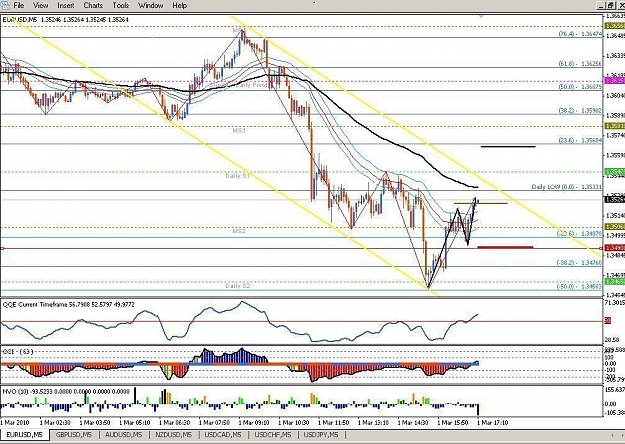
Task: Open the Help menu
Action: (x=179, y=6)
